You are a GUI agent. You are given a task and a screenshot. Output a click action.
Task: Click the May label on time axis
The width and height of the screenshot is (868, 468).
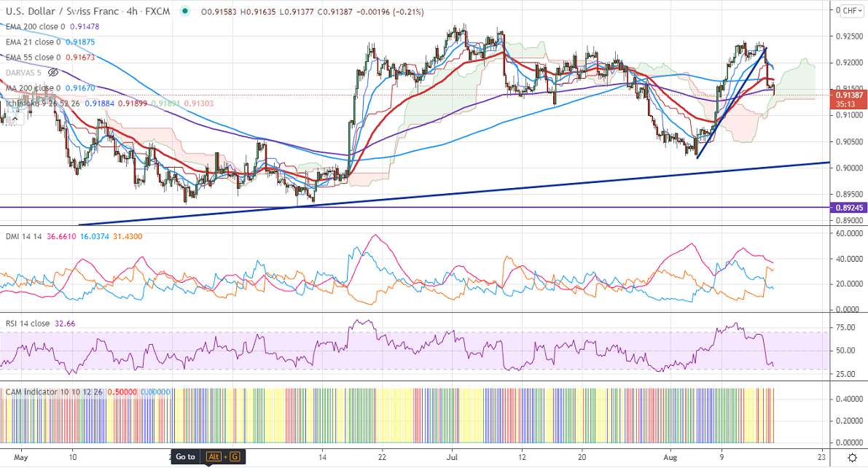[20, 458]
